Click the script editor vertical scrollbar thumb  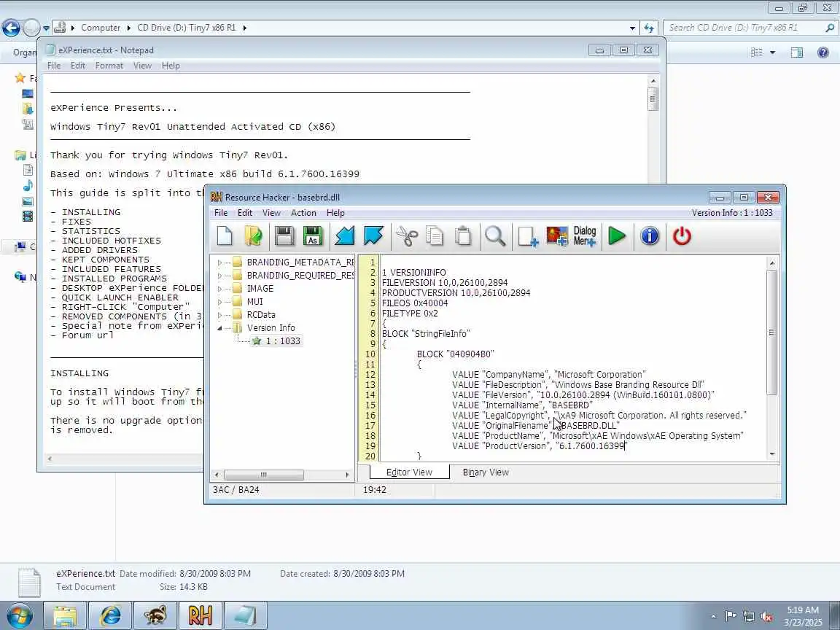pos(771,332)
